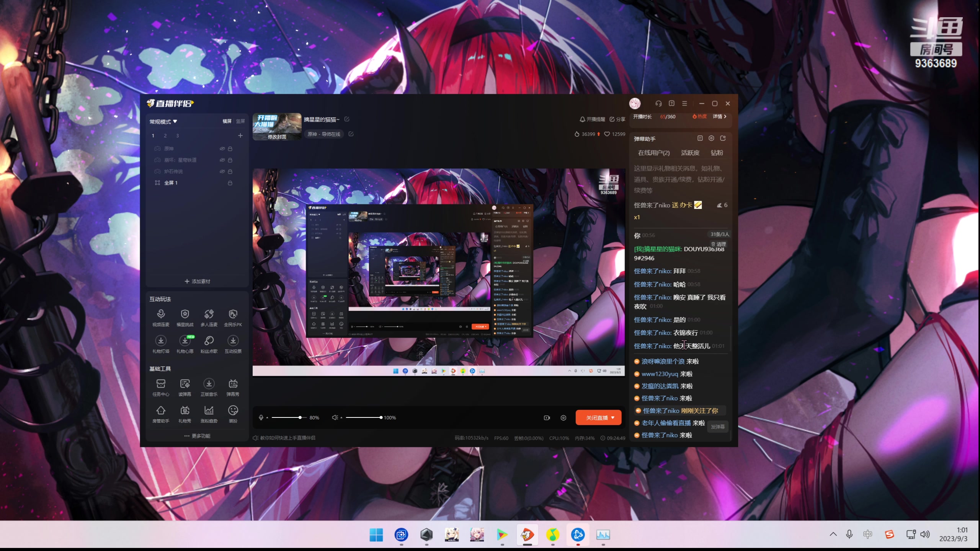Screen dimensions: 980x551
Task: Click 开播提醒 broadcast reminder
Action: click(x=592, y=119)
